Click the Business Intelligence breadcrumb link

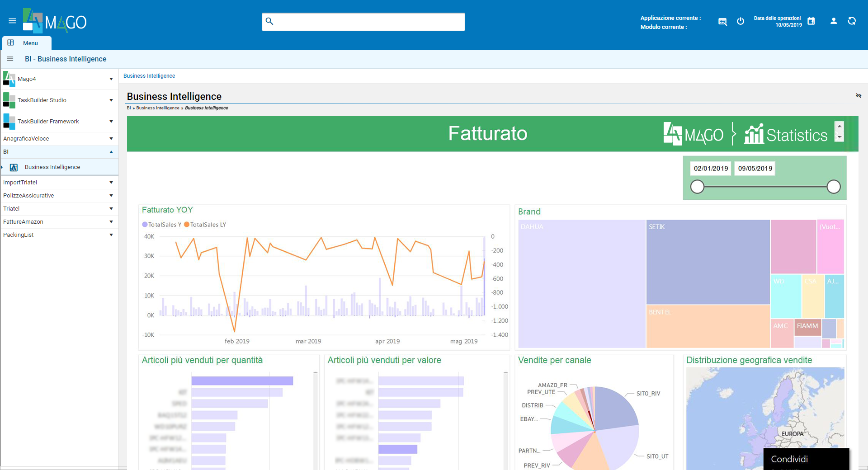pos(149,76)
